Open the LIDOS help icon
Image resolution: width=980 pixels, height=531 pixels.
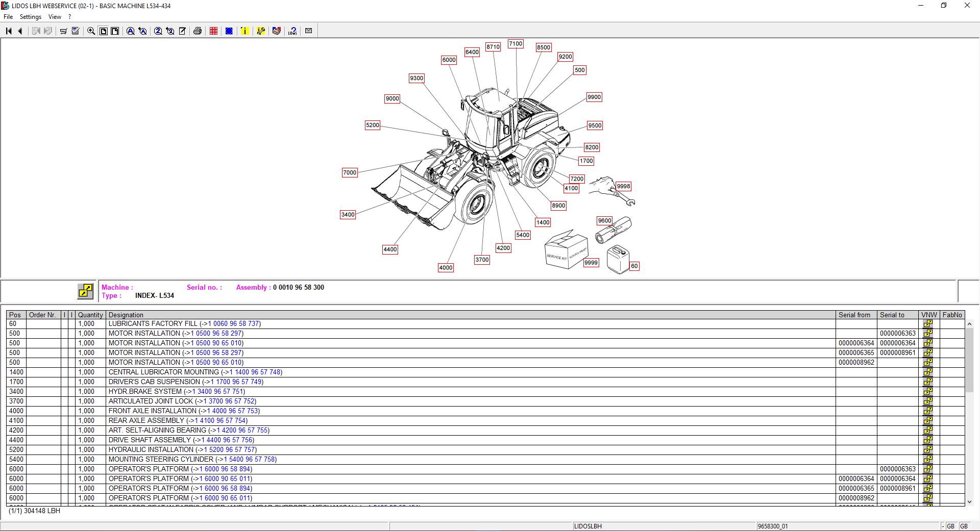[x=292, y=31]
